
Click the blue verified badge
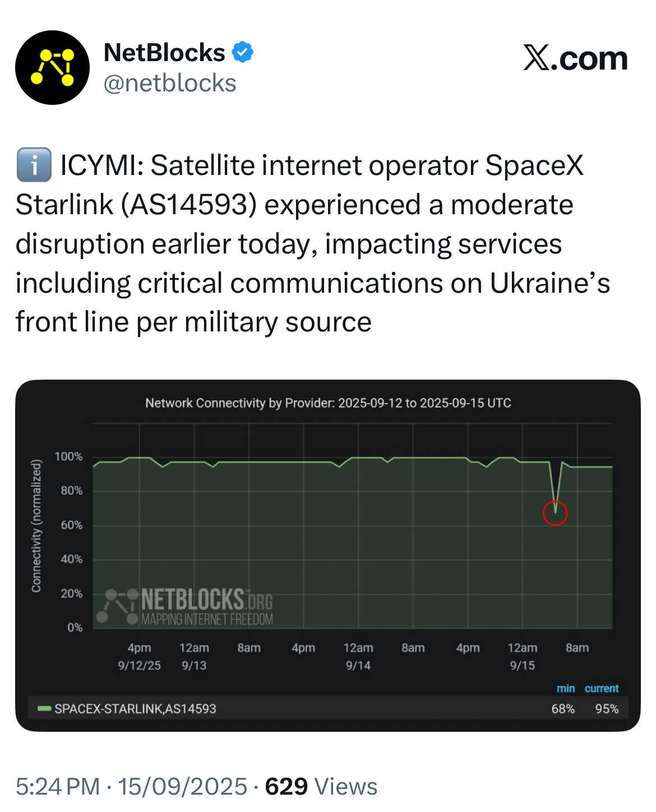pos(243,52)
